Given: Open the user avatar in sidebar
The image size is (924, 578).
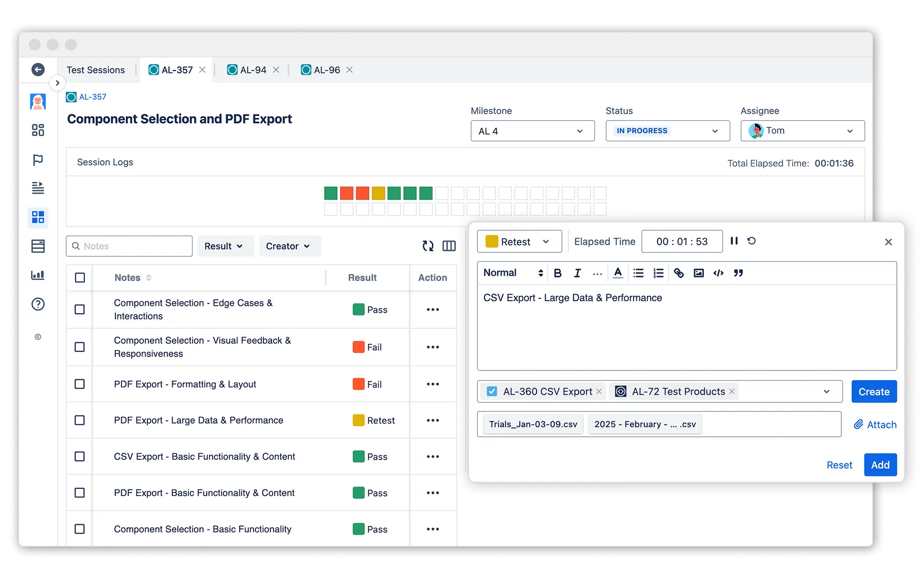Looking at the screenshot, I should click(38, 102).
